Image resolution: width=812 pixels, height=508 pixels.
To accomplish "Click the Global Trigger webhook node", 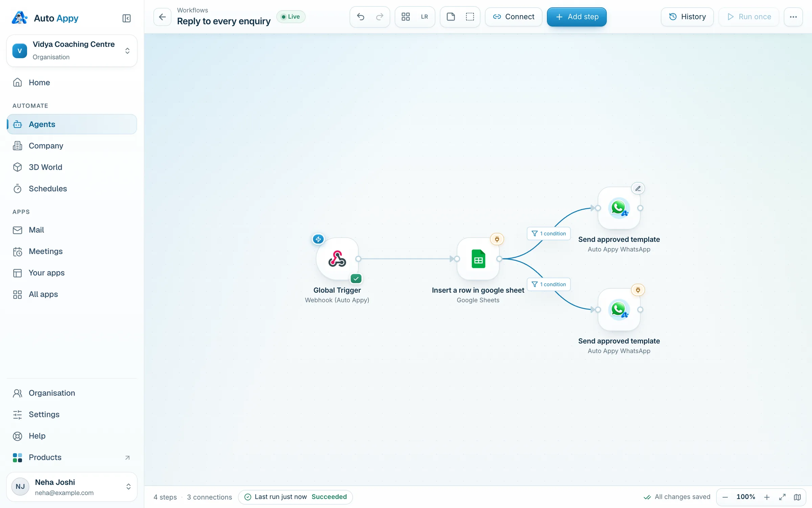I will click(x=337, y=259).
